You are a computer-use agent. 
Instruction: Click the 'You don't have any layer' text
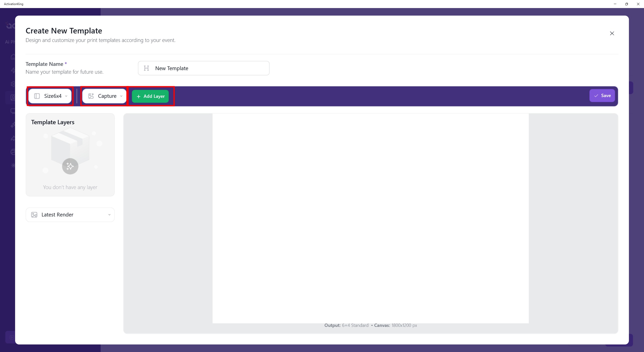pyautogui.click(x=70, y=187)
